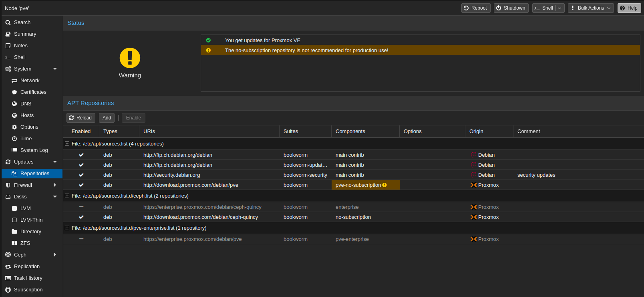
Task: Sort by the URIs column header
Action: click(x=209, y=131)
